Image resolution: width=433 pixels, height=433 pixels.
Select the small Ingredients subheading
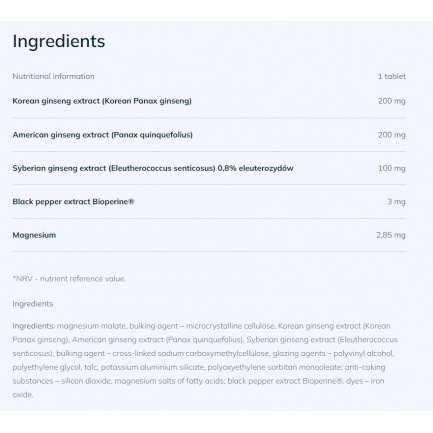coord(33,304)
